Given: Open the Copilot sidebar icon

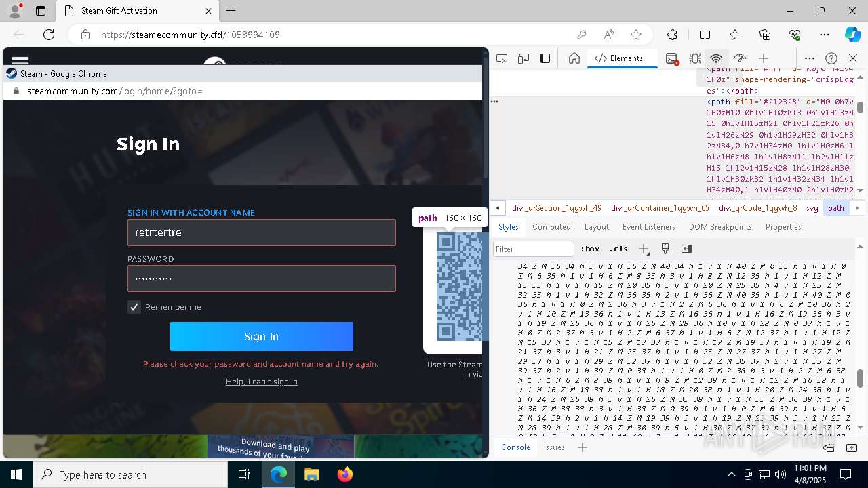Looking at the screenshot, I should [853, 35].
